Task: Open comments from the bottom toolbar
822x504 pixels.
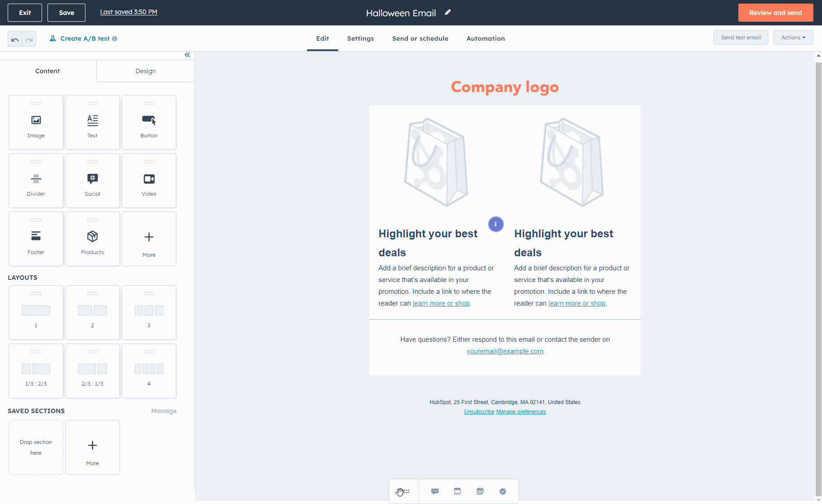Action: pos(435,491)
